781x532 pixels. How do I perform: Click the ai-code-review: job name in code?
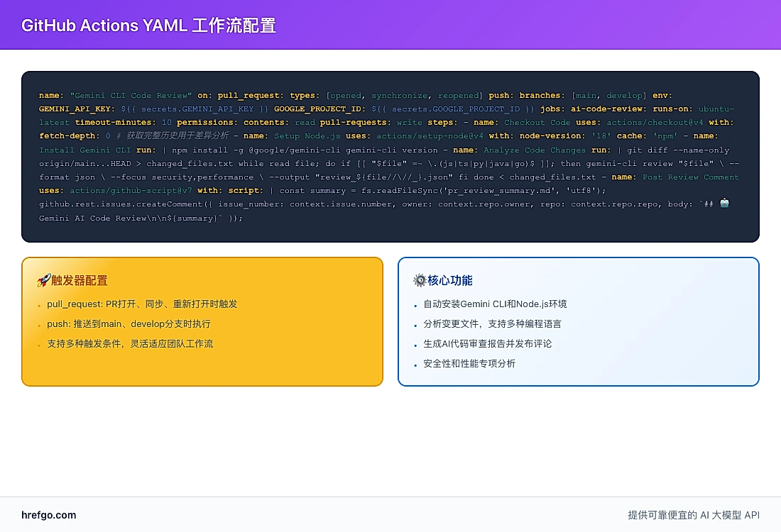click(x=609, y=109)
